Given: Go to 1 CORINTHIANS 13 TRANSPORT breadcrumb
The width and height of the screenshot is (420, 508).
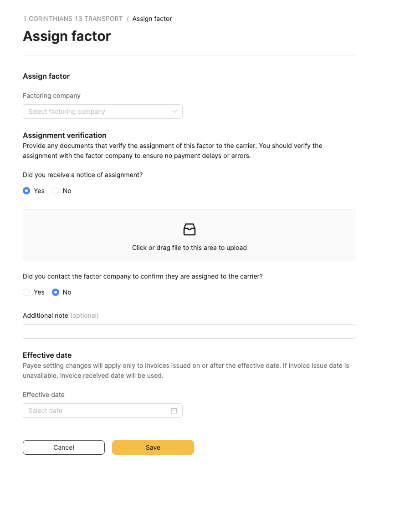Looking at the screenshot, I should pos(72,19).
